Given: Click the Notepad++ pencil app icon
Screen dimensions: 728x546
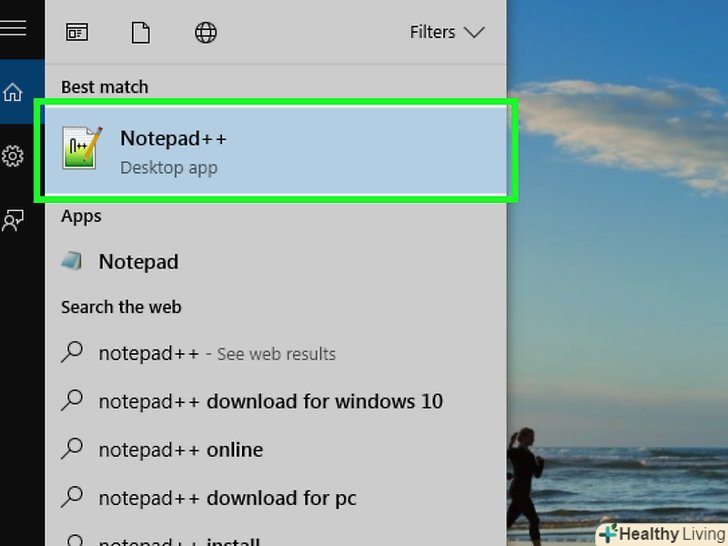Looking at the screenshot, I should pyautogui.click(x=82, y=148).
